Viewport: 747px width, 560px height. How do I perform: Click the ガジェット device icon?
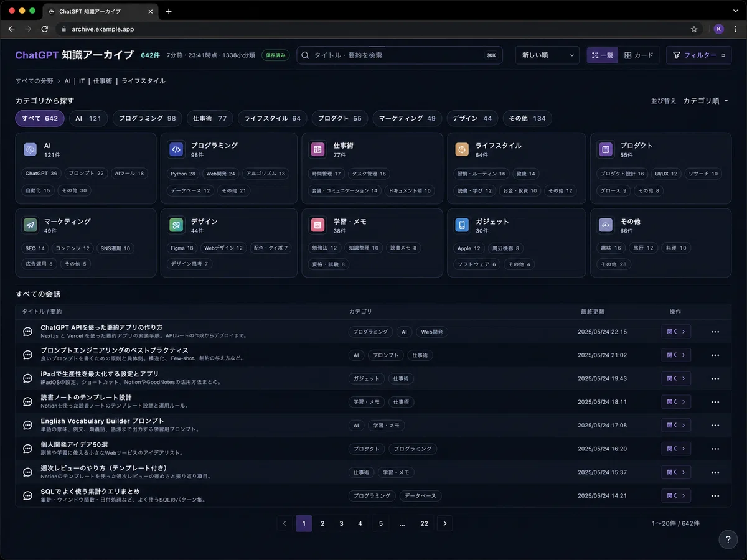[x=462, y=225]
